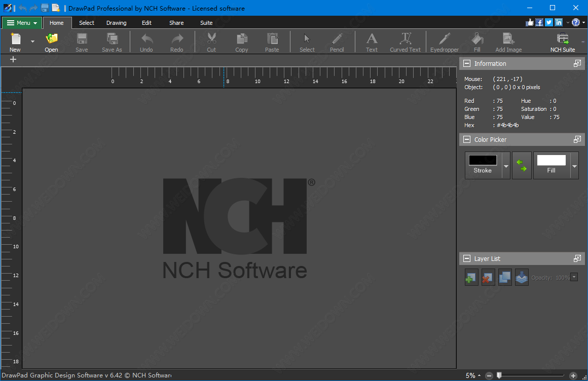Undo the last action

[x=146, y=42]
